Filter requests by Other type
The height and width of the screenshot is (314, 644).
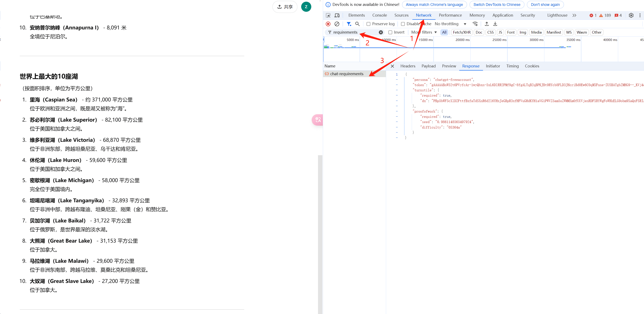coord(596,33)
